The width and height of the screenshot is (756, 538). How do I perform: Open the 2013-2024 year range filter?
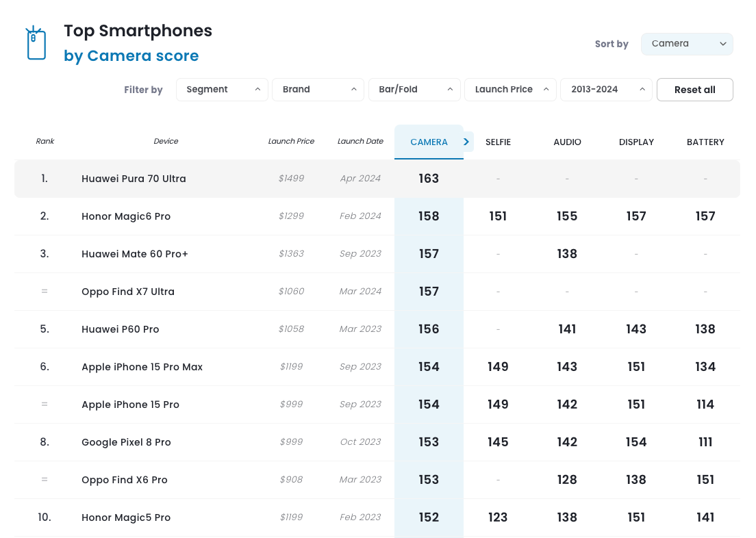pos(606,90)
